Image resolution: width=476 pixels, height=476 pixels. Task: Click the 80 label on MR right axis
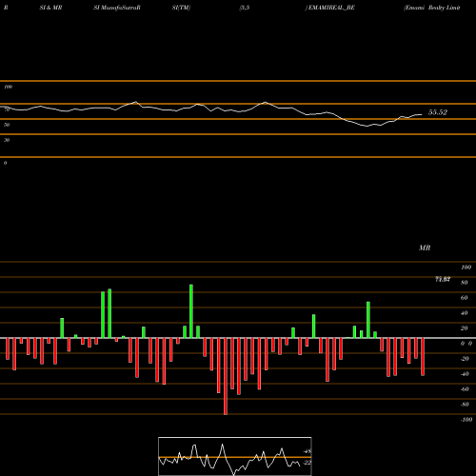465,283
